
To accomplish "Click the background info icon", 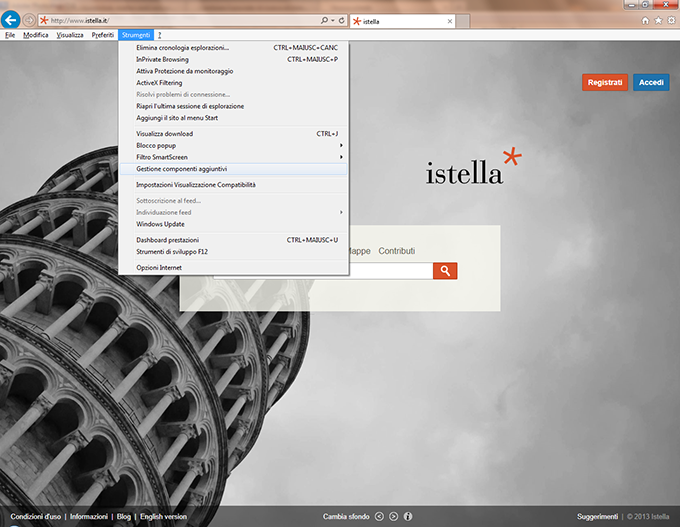I will point(408,516).
